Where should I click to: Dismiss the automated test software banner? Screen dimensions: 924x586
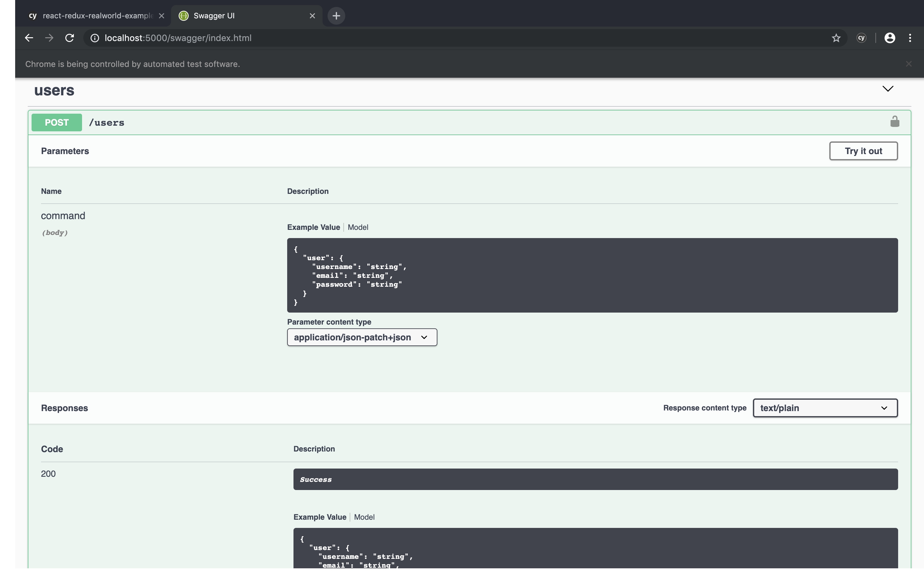click(909, 64)
